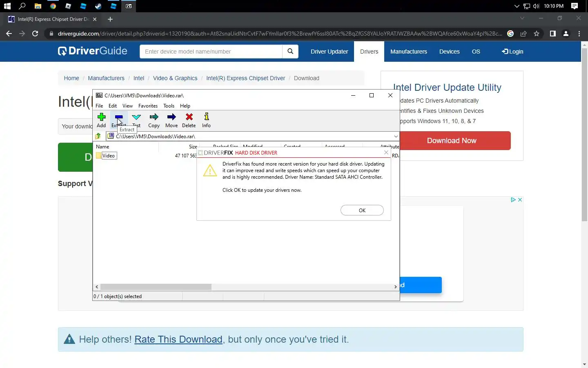The height and width of the screenshot is (368, 588).
Task: Open Chrome's three-dot menu
Action: click(x=579, y=34)
